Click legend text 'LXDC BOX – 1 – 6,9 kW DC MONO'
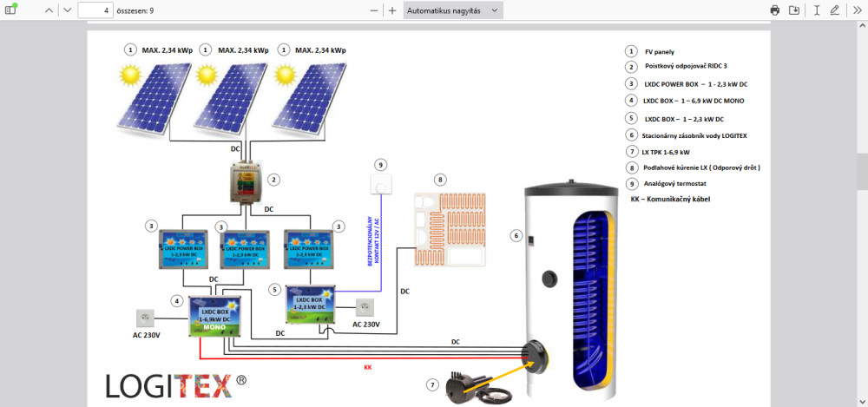 coord(693,101)
